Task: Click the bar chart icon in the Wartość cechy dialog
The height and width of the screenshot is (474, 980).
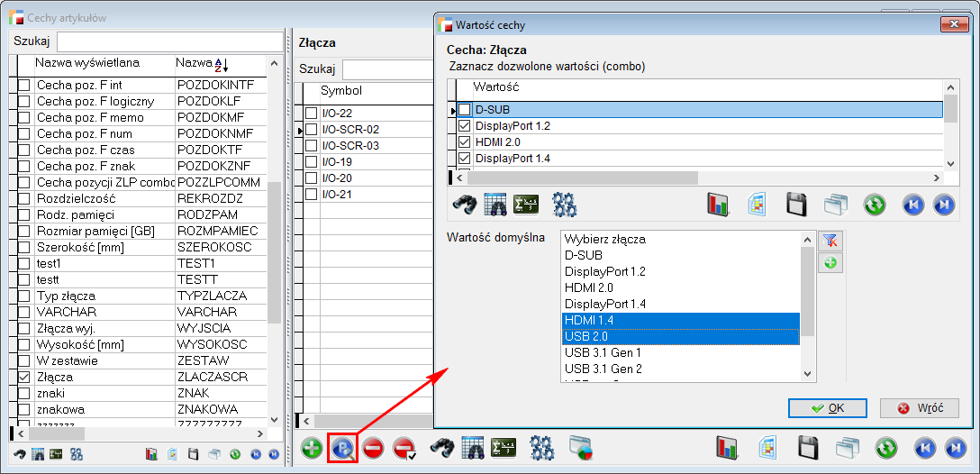Action: (720, 205)
